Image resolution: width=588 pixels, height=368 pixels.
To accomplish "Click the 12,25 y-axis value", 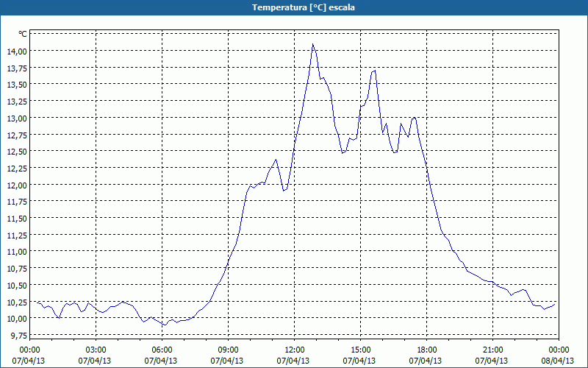I will click(x=17, y=169).
